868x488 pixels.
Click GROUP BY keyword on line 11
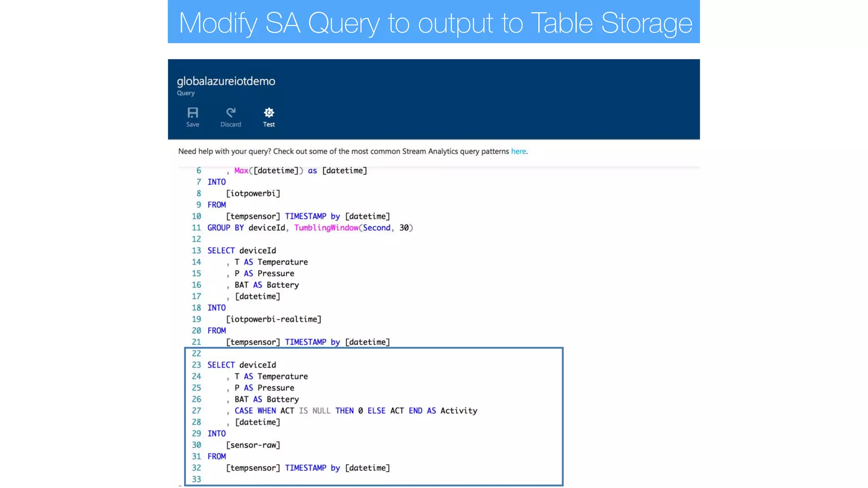click(225, 228)
